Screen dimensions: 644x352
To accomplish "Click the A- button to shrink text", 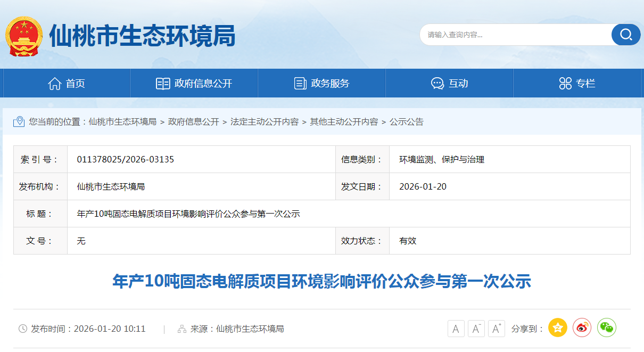I will [476, 328].
